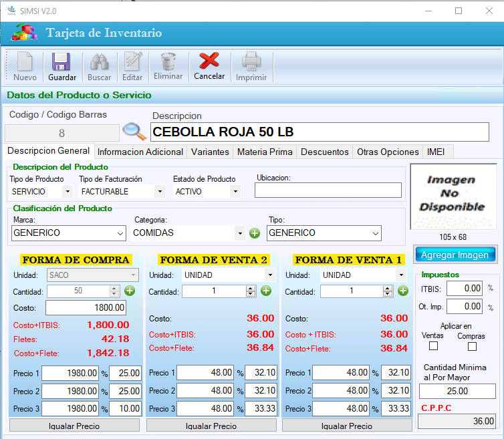Expand Tipo de Producto SERVICIO dropdown

68,192
